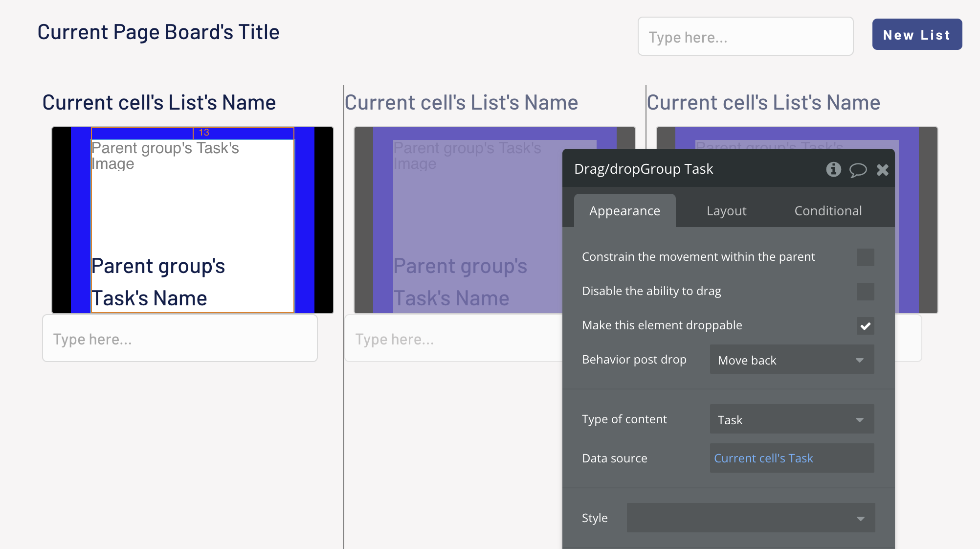Viewport: 980px width, 549px height.
Task: Open the Style dropdown
Action: coord(751,518)
